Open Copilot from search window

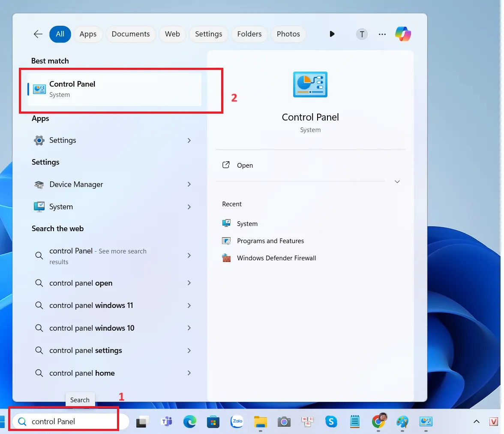click(x=403, y=34)
